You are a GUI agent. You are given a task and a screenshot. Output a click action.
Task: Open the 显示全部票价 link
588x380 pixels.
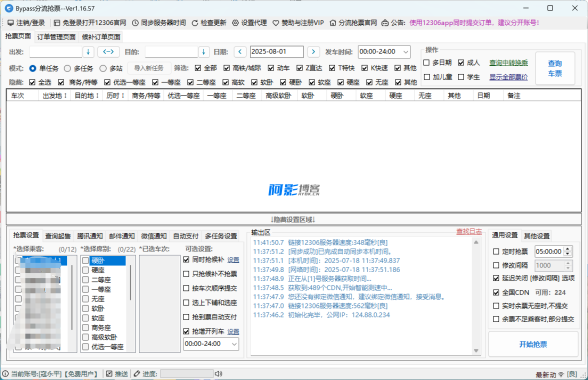[x=508, y=77]
